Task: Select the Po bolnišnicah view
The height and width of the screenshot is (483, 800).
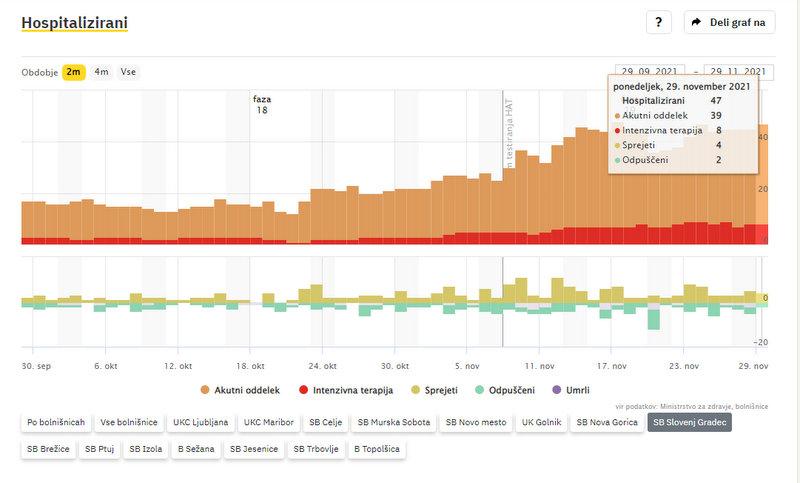Action: point(56,422)
